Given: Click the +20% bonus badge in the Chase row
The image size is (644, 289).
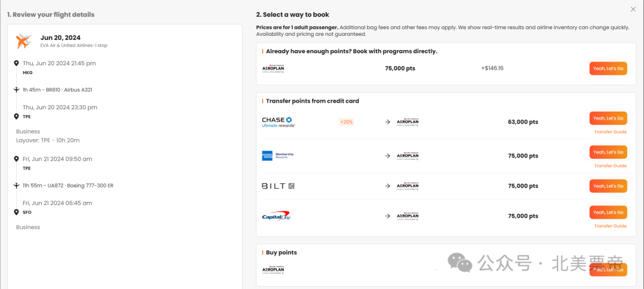Looking at the screenshot, I should (x=346, y=122).
